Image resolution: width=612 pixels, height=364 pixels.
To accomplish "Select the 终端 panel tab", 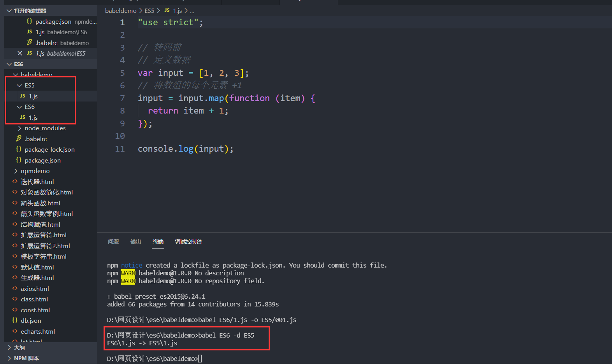I will pyautogui.click(x=158, y=241).
